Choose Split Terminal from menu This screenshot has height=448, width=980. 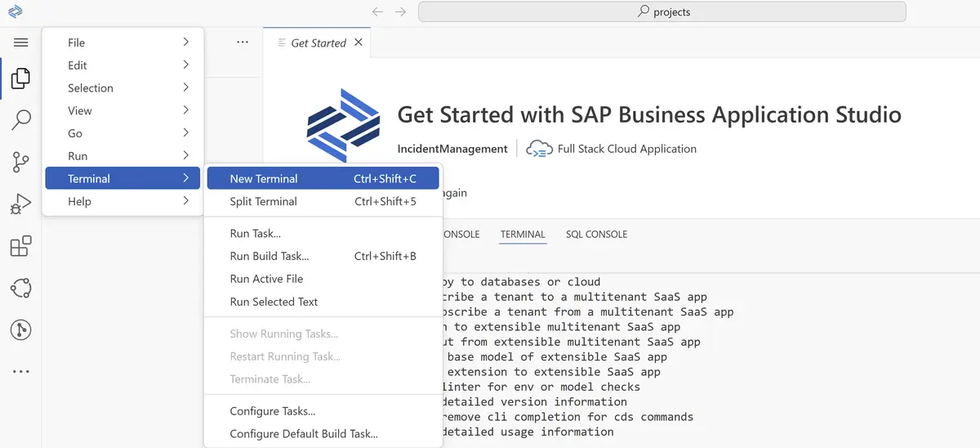pos(323,201)
